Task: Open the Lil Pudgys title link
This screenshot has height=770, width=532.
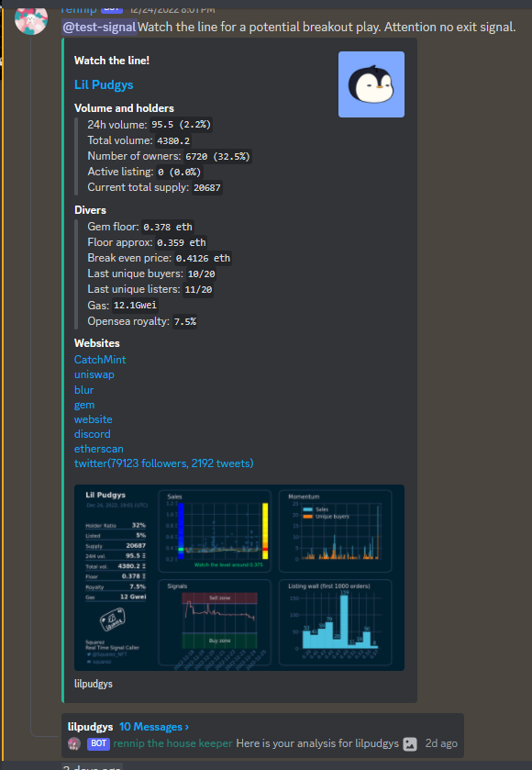Action: (104, 84)
